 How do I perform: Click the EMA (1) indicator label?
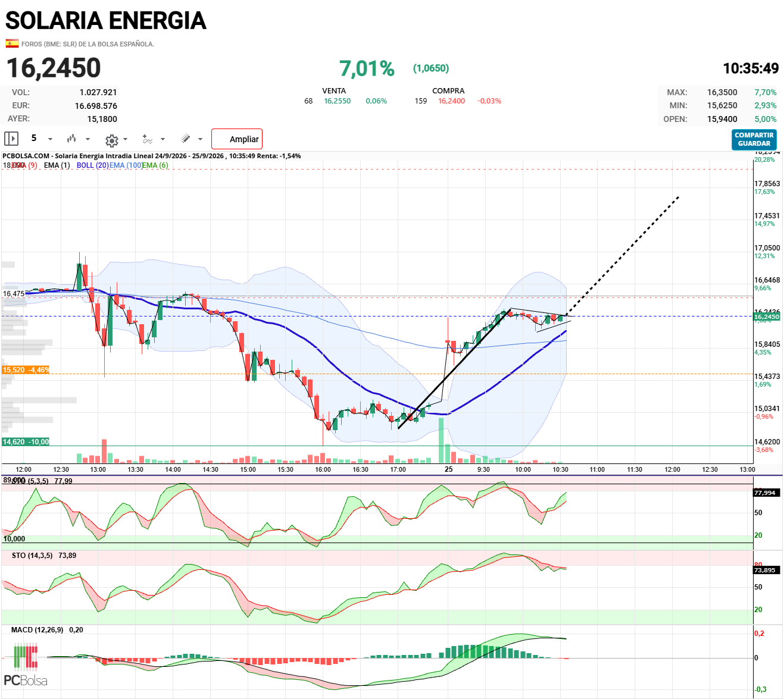(x=57, y=165)
